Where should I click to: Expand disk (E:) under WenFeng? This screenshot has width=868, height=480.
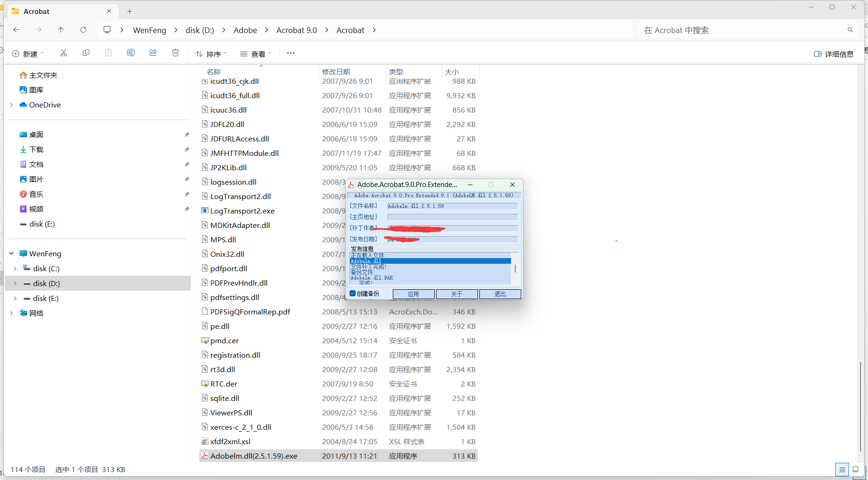[15, 298]
